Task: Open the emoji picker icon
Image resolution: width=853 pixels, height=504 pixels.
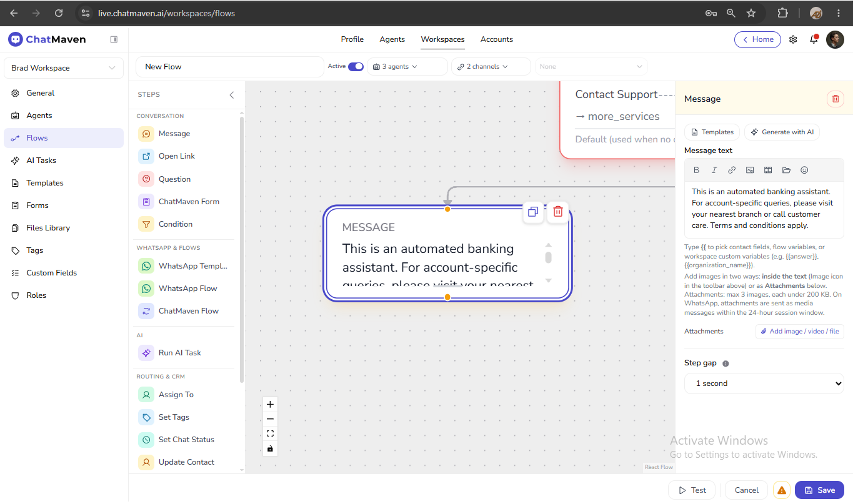Action: pos(804,170)
